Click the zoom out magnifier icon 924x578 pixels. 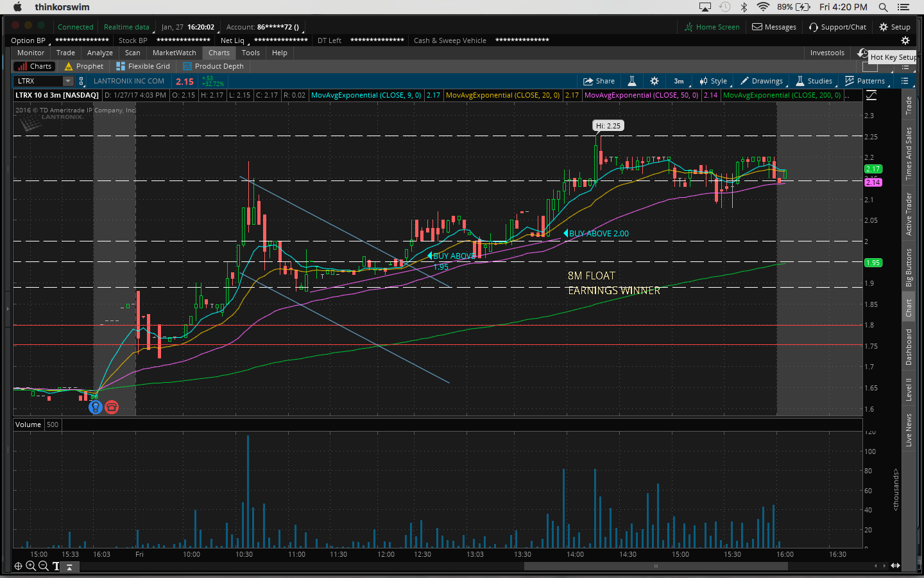[x=43, y=566]
